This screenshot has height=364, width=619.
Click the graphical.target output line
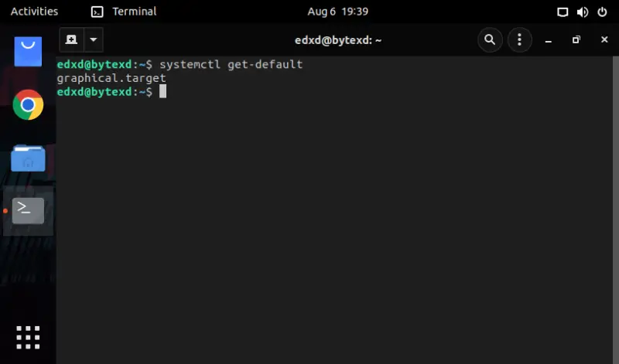coord(111,78)
